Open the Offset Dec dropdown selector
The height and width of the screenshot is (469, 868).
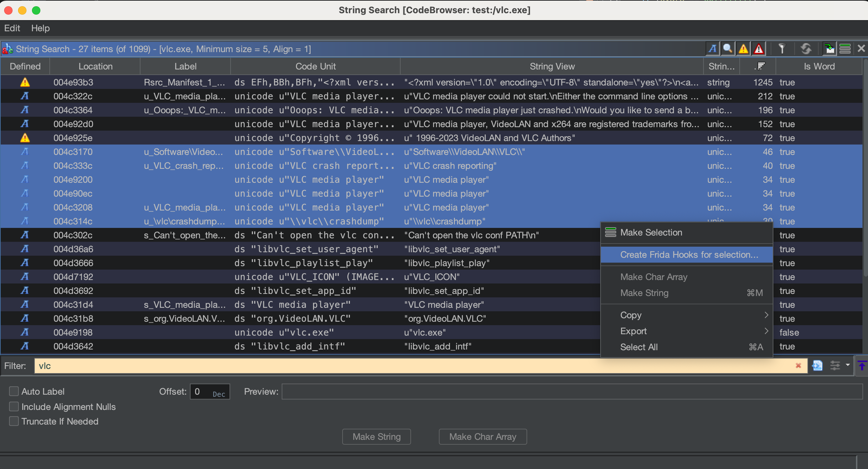pyautogui.click(x=218, y=392)
